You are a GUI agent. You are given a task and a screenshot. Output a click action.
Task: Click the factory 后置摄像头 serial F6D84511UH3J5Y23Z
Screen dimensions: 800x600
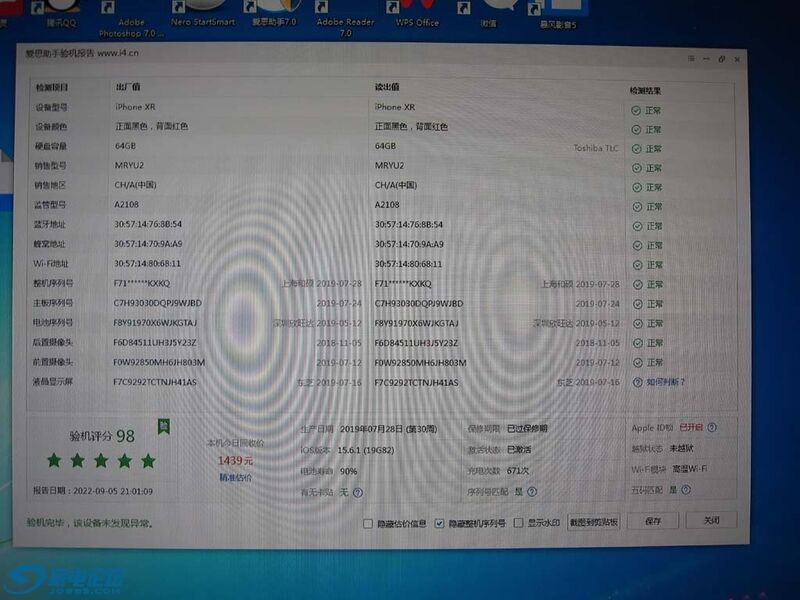155,342
